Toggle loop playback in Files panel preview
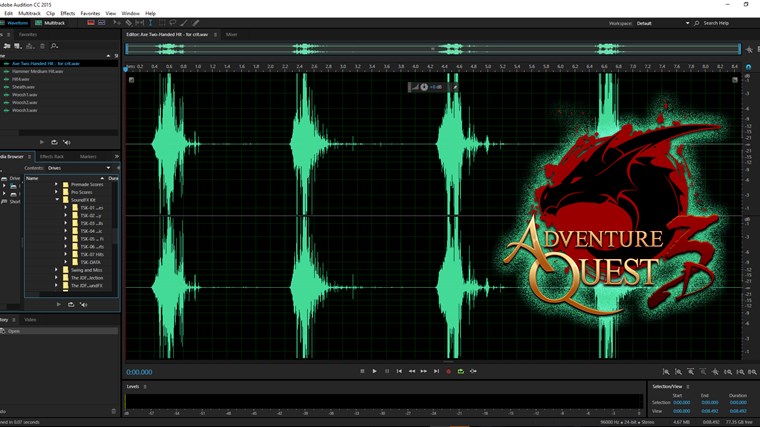The height and width of the screenshot is (427, 760). point(54,142)
